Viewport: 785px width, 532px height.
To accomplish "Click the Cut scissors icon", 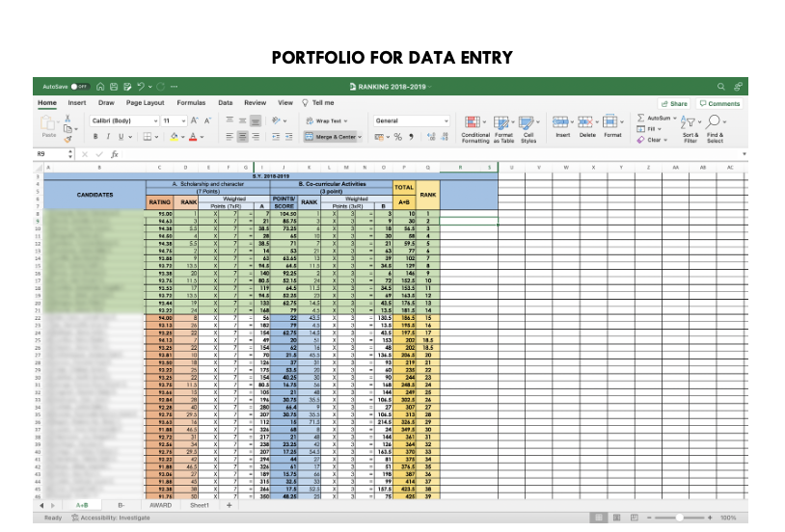I will (68, 119).
